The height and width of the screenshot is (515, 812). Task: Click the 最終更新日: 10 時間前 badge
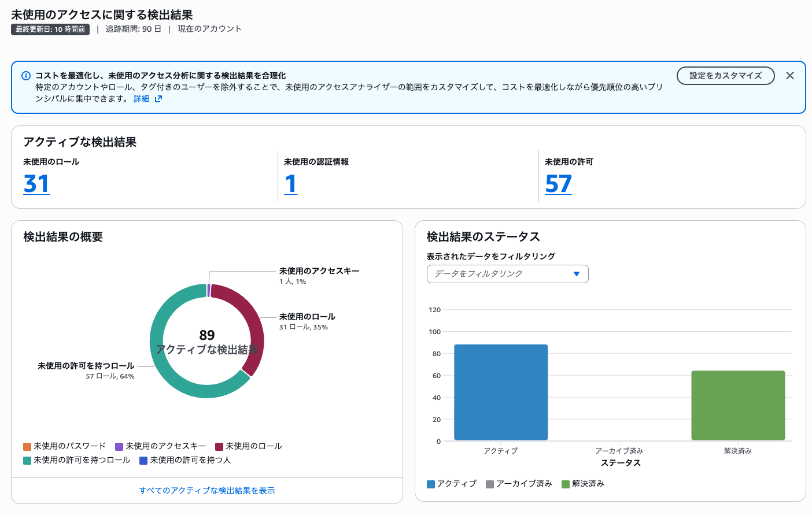click(x=50, y=29)
